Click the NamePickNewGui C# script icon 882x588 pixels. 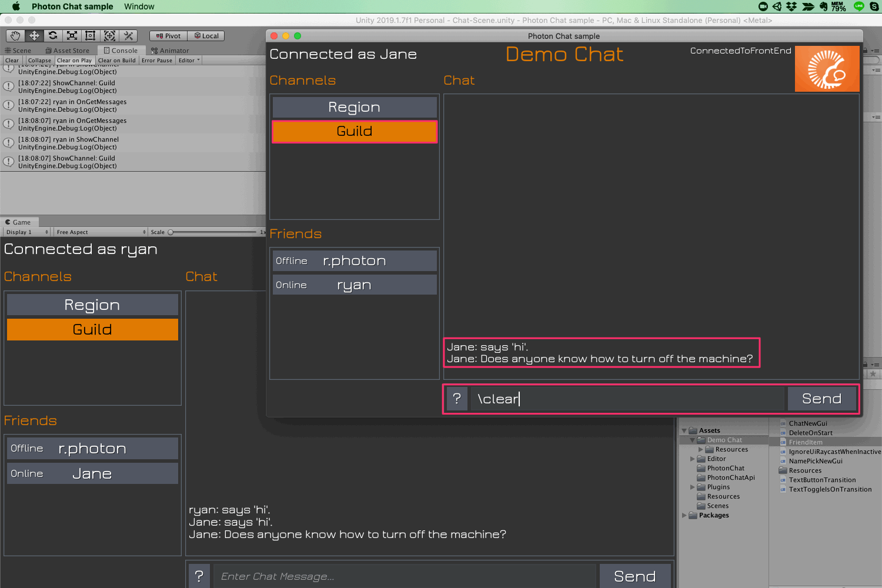pyautogui.click(x=783, y=461)
